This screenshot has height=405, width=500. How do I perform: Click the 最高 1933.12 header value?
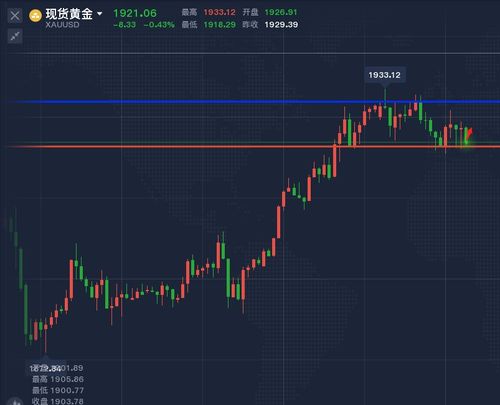pyautogui.click(x=219, y=12)
